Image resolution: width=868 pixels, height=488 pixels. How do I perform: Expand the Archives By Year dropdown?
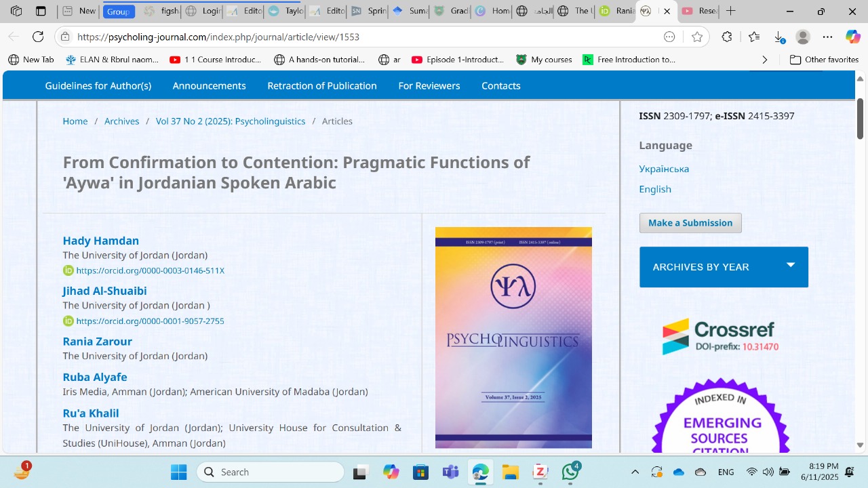click(x=791, y=266)
